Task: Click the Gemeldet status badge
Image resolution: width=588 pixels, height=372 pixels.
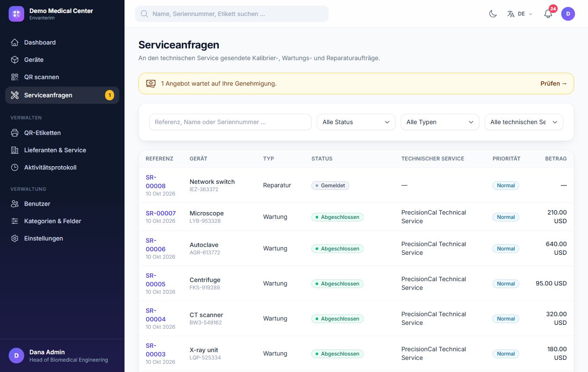Action: pos(330,186)
